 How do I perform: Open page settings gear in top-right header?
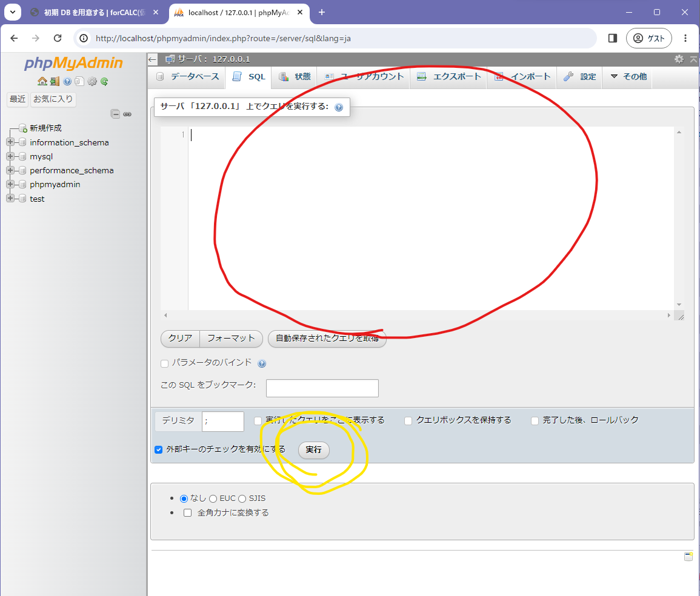[679, 59]
